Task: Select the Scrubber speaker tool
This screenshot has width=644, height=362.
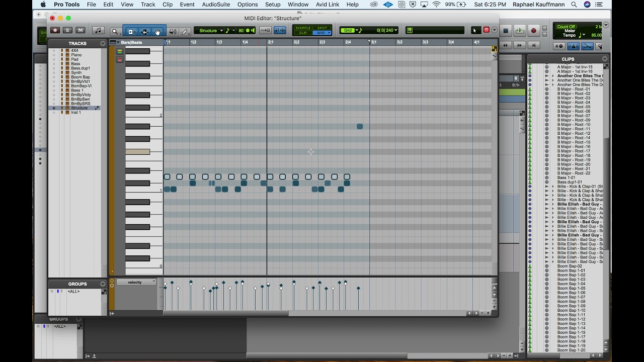Action: (173, 31)
